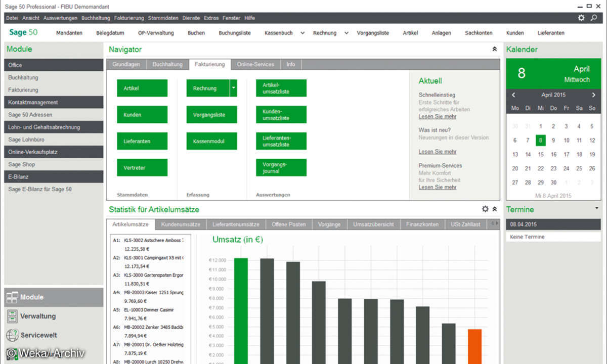The height and width of the screenshot is (364, 607).
Task: Click Belegdatum in the toolbar
Action: tap(110, 33)
